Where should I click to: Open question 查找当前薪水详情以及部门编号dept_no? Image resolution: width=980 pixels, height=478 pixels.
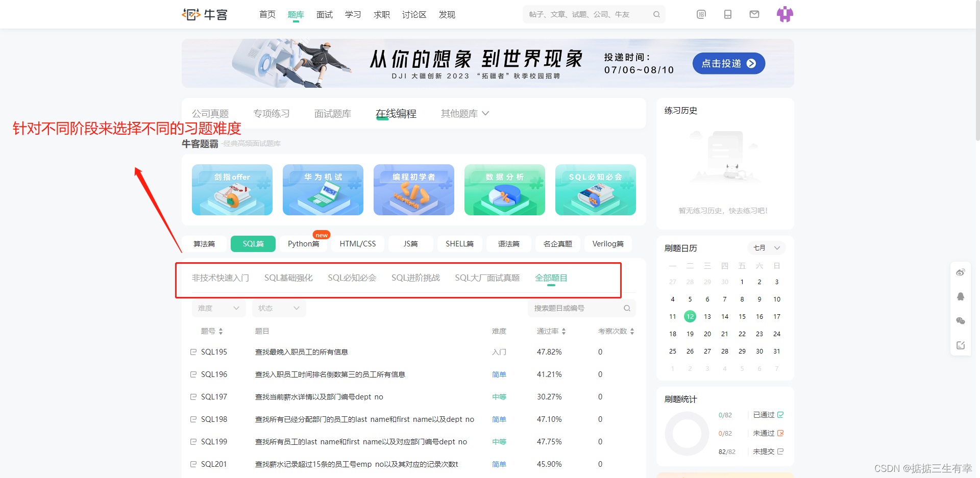pos(319,397)
